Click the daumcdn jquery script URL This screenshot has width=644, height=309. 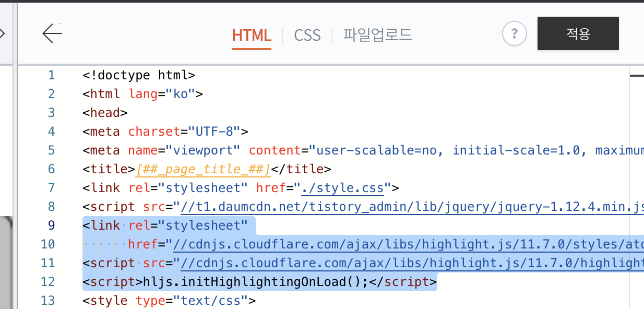412,207
